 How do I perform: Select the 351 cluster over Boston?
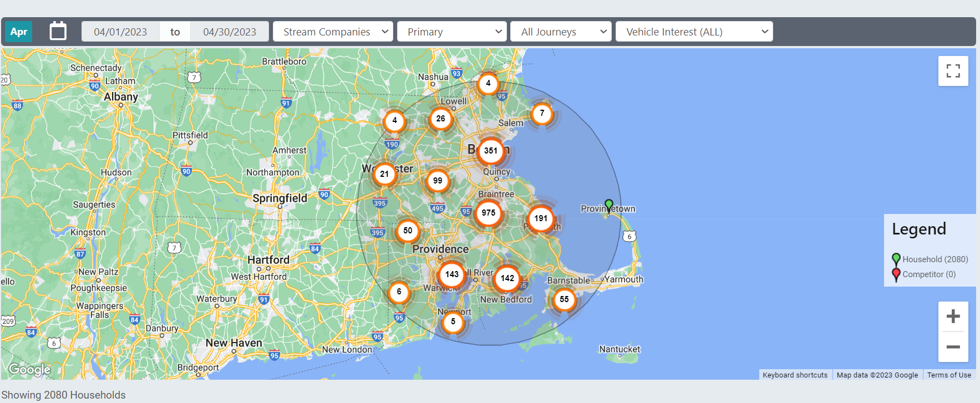[x=490, y=151]
